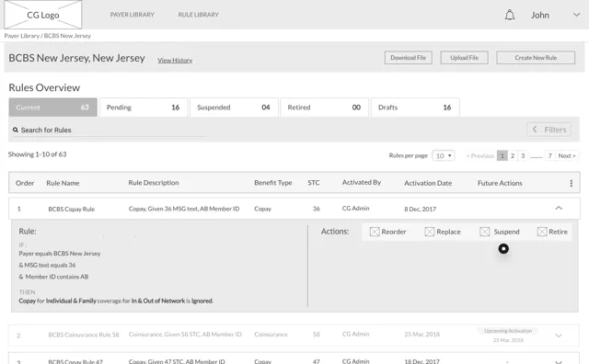This screenshot has height=364, width=589.
Task: Open View History link
Action: [175, 60]
